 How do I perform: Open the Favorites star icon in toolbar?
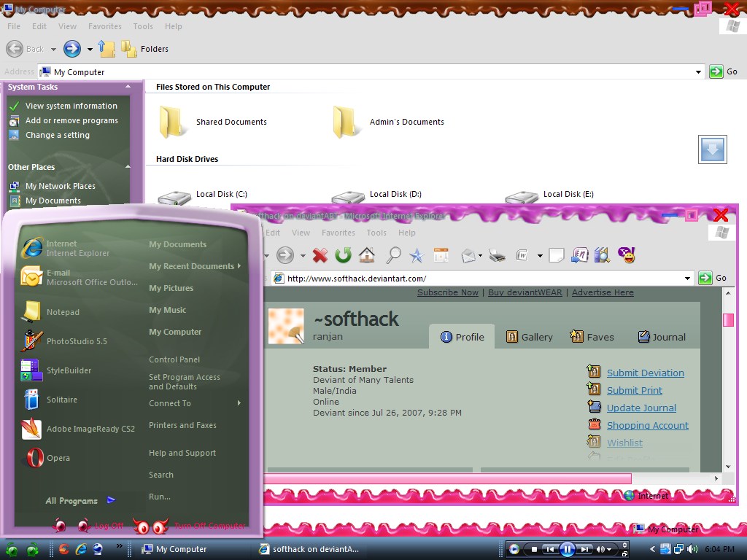coord(417,255)
